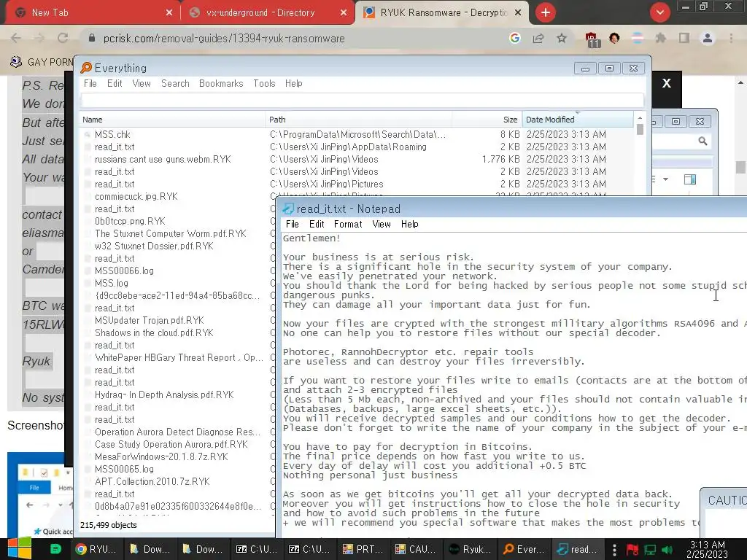Viewport: 747px width, 560px height.
Task: Select Shadows in the cloud.pdf.RYK
Action: coord(154,332)
